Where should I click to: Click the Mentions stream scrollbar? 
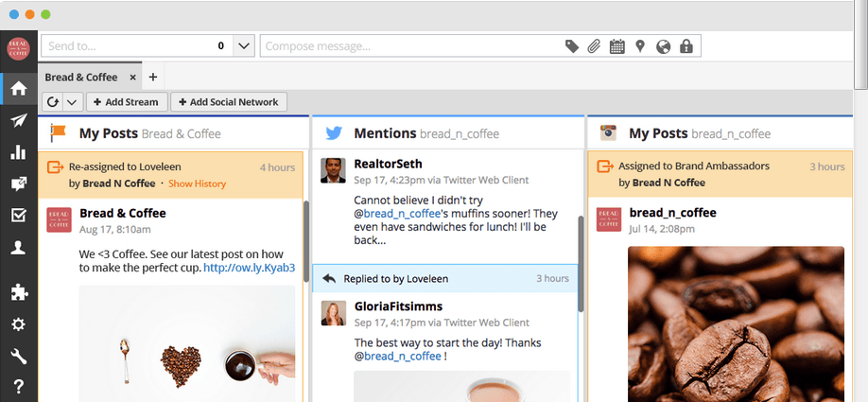(x=581, y=264)
